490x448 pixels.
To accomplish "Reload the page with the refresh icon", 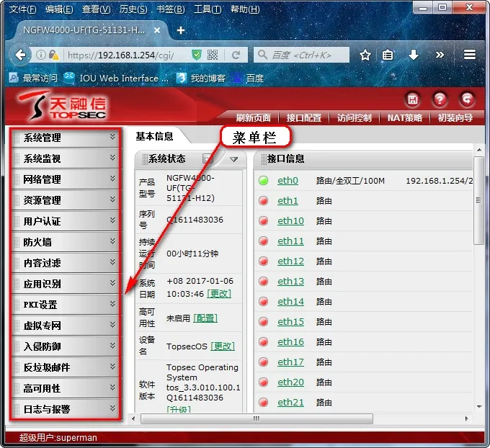I will (236, 55).
